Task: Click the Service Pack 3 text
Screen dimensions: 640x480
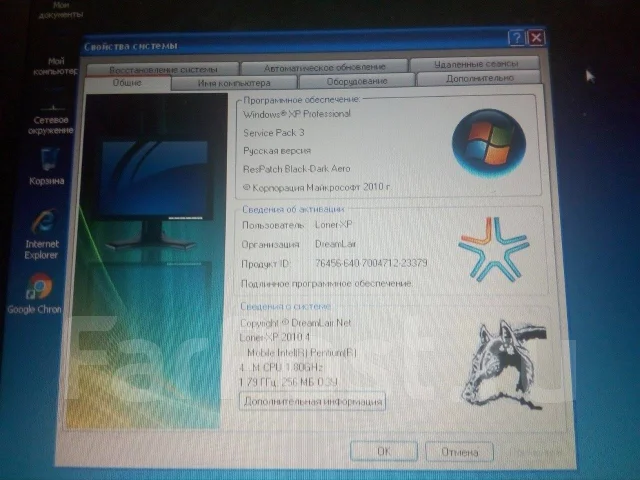Action: click(273, 133)
